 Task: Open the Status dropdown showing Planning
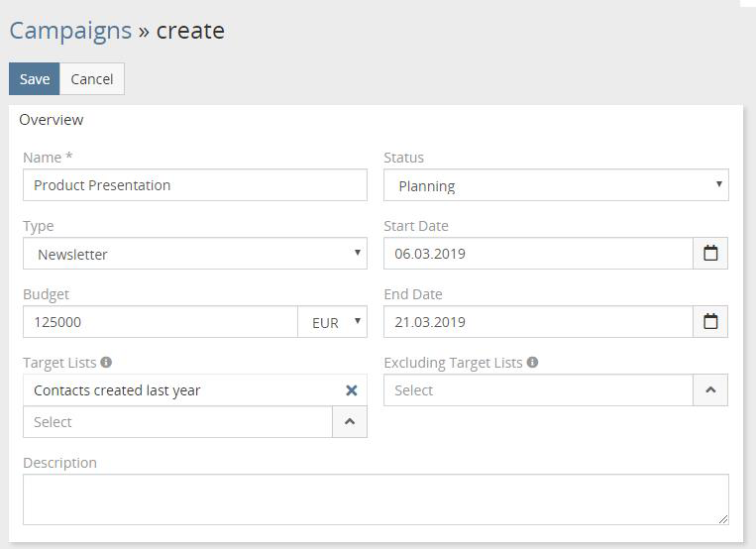coord(555,185)
